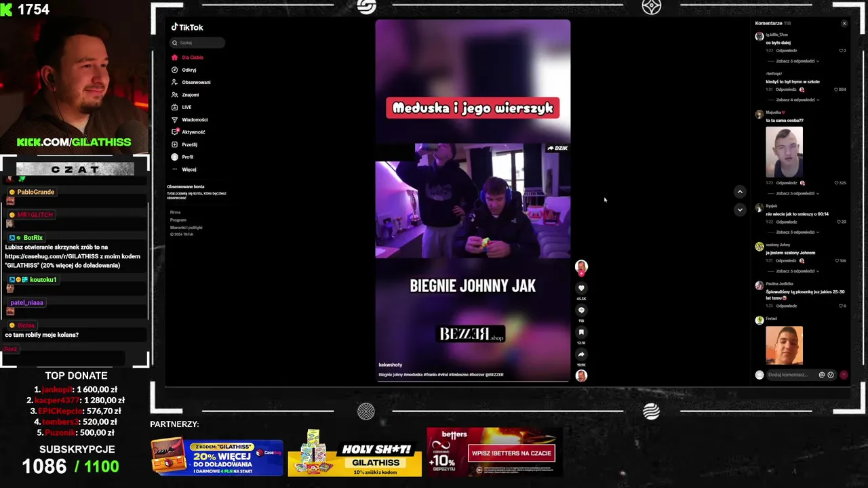Viewport: 868px width, 488px height.
Task: Go to the Dla Ciebie feed
Action: [x=187, y=58]
